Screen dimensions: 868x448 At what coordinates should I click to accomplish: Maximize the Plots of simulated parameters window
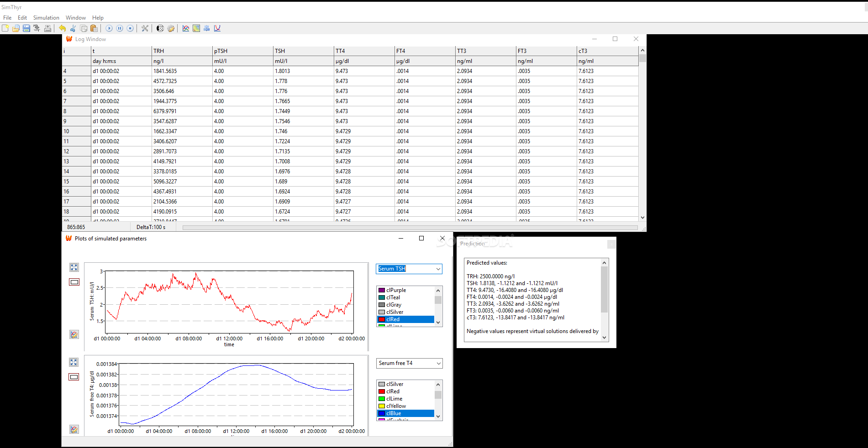(421, 238)
